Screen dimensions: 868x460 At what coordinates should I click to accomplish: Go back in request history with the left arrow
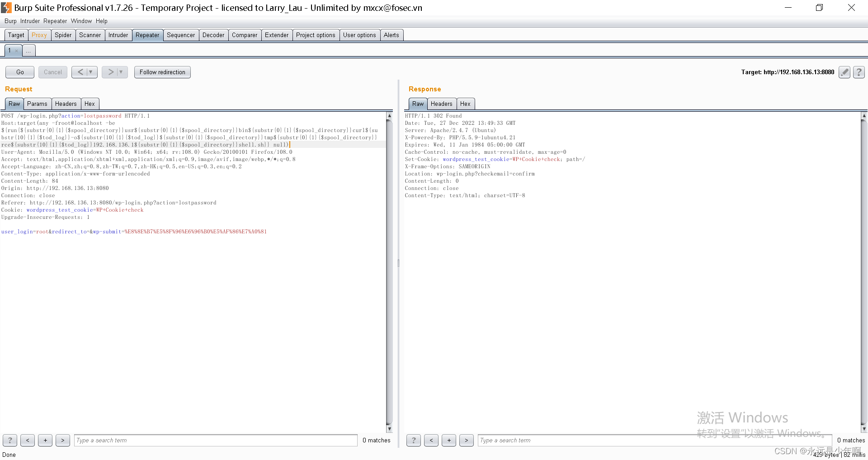(x=80, y=72)
